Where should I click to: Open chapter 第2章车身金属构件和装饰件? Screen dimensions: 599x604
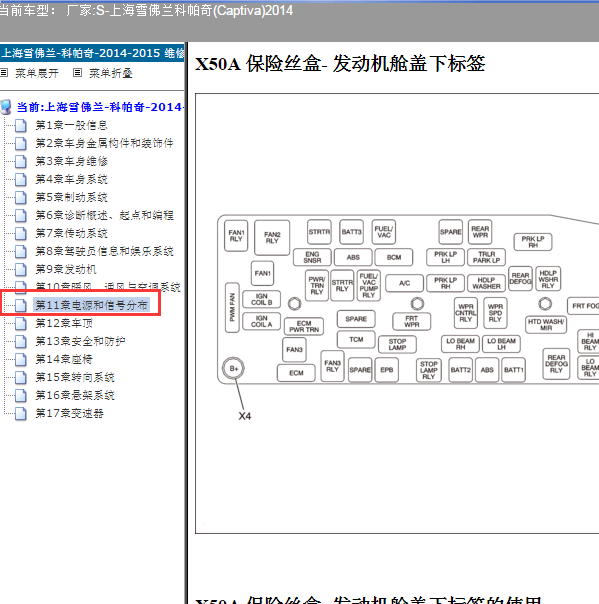(x=104, y=143)
